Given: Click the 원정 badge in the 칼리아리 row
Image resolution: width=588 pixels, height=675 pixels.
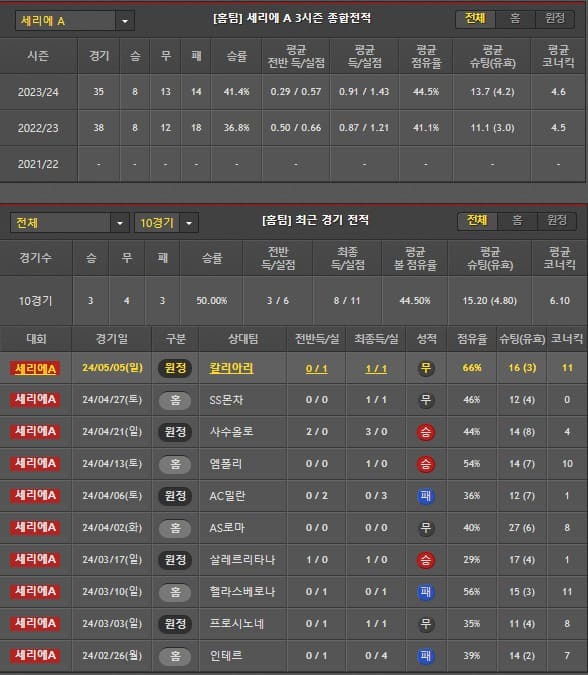Looking at the screenshot, I should click(x=175, y=368).
